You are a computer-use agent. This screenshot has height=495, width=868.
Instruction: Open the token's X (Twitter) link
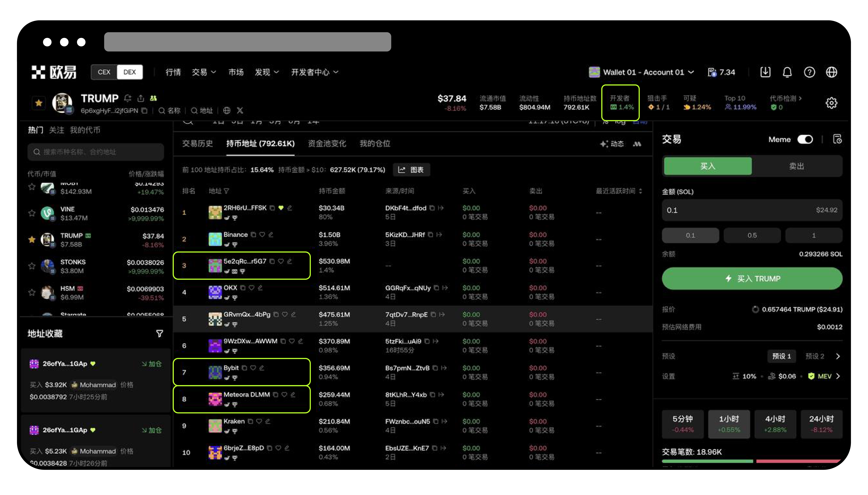(240, 110)
